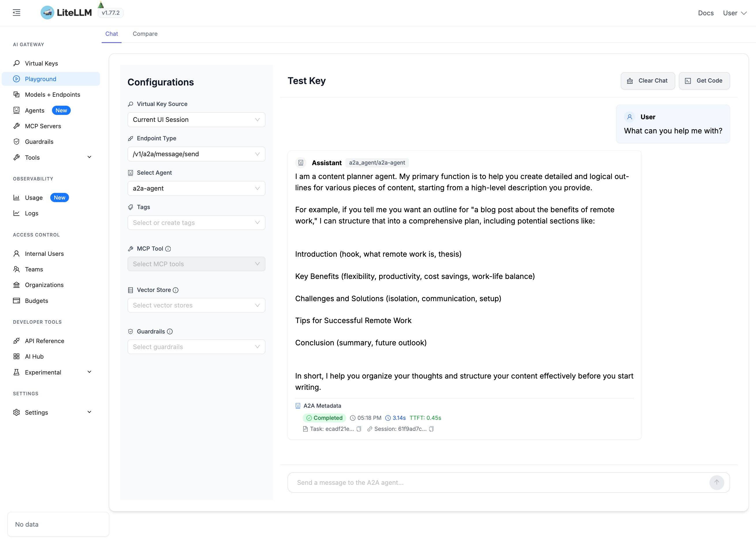Open the Select Agent dropdown
The width and height of the screenshot is (756, 544).
[x=196, y=188]
